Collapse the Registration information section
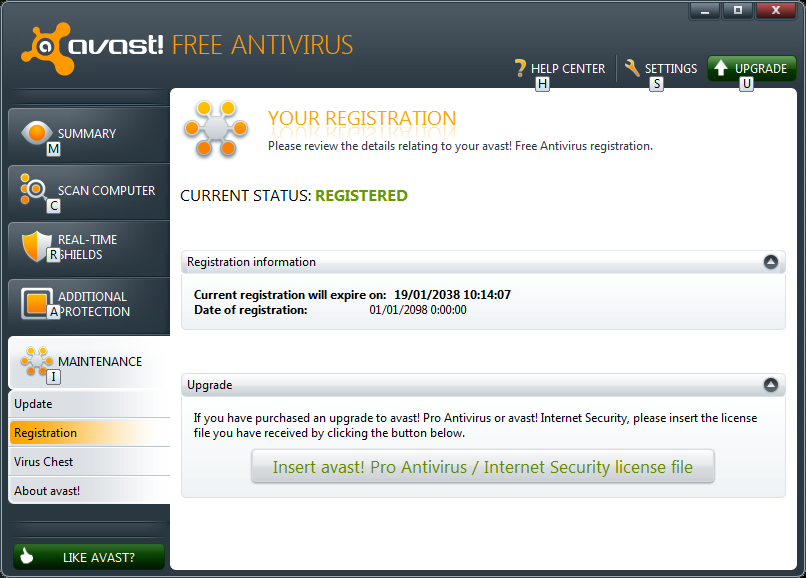The height and width of the screenshot is (578, 806). pyautogui.click(x=770, y=262)
